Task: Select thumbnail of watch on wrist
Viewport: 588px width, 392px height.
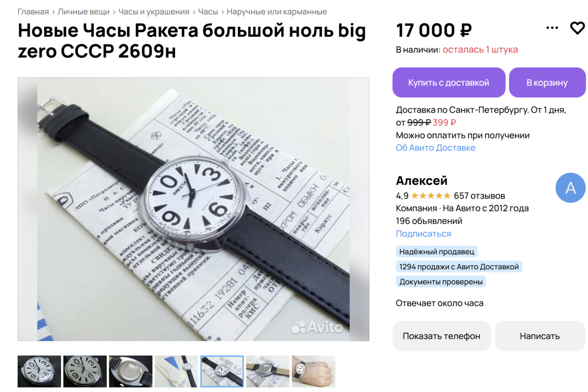Action: [x=313, y=371]
